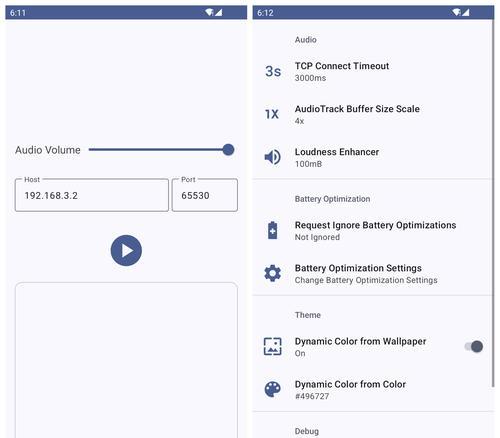This screenshot has height=438, width=500.
Task: Click the battery plus icon
Action: (273, 230)
